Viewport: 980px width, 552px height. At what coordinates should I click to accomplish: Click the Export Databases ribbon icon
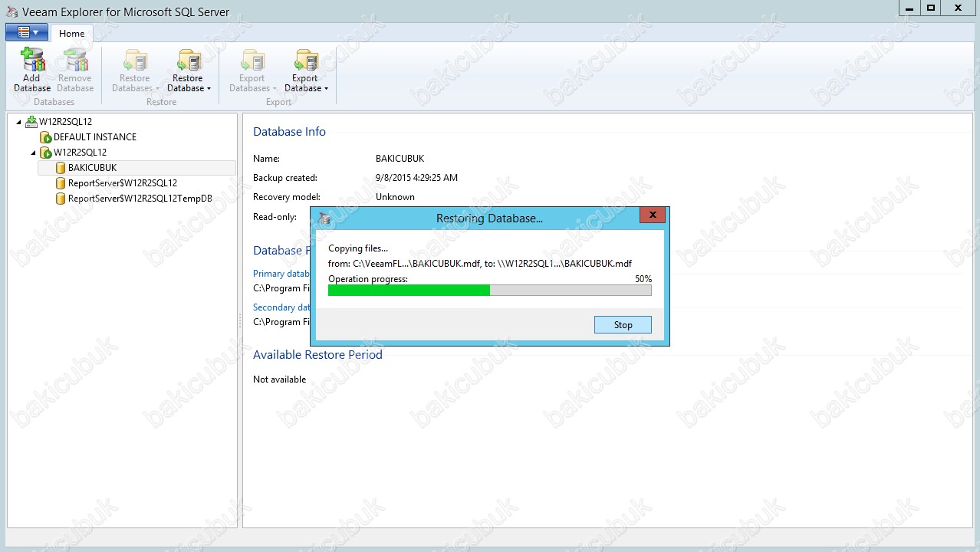[252, 61]
